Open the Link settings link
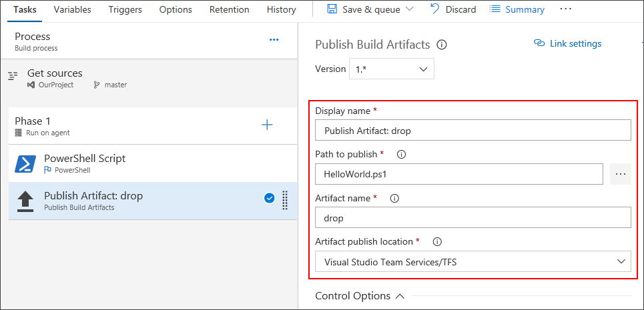644x310 pixels. pyautogui.click(x=568, y=43)
